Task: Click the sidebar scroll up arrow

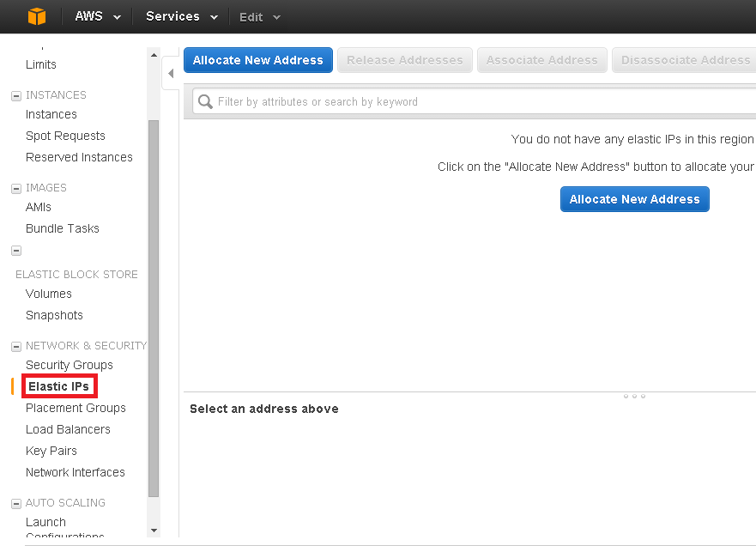Action: (154, 55)
